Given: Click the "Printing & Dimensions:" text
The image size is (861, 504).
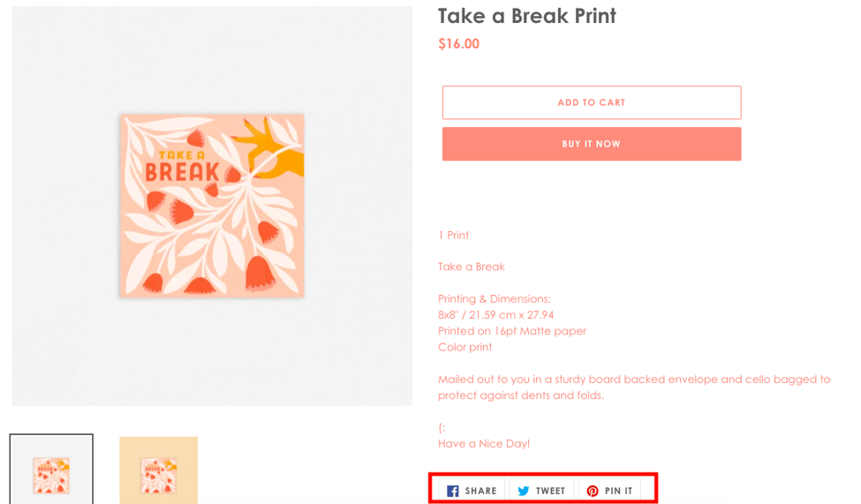Looking at the screenshot, I should click(494, 298).
